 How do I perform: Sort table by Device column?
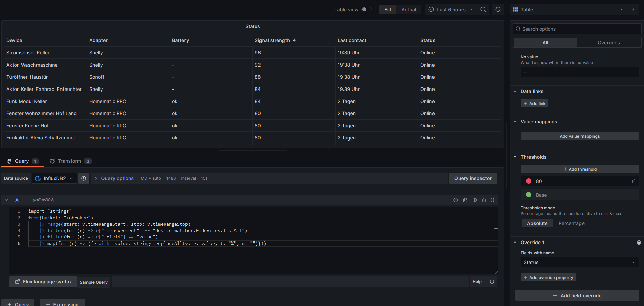point(14,40)
